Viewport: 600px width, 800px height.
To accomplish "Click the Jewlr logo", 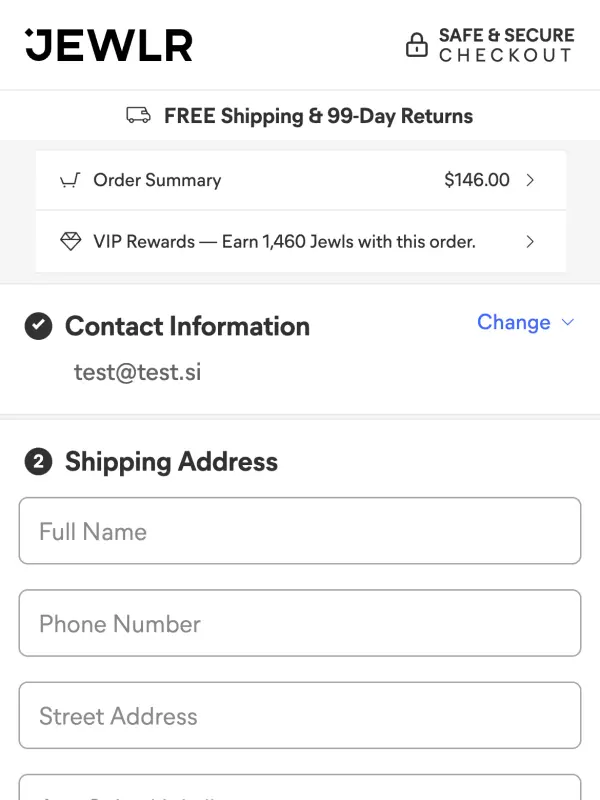I will click(108, 45).
